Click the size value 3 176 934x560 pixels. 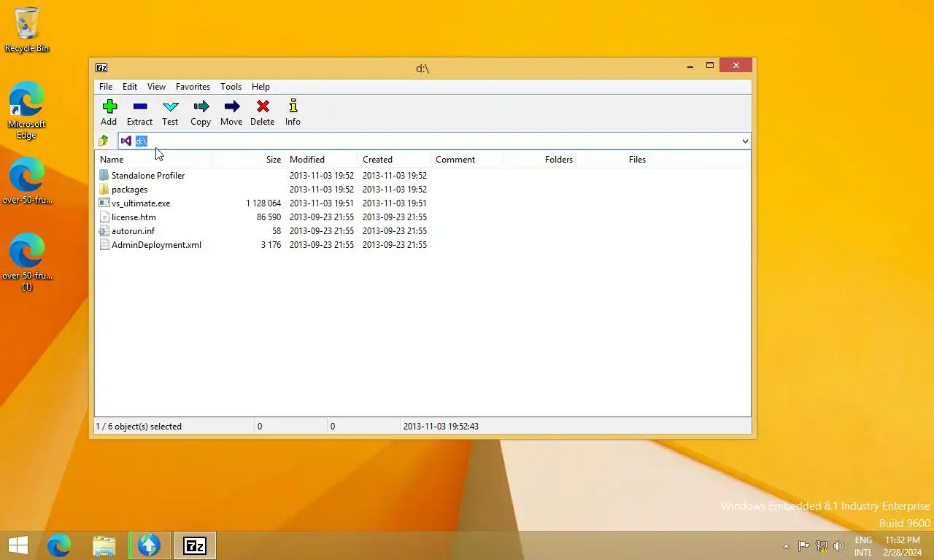tap(271, 245)
